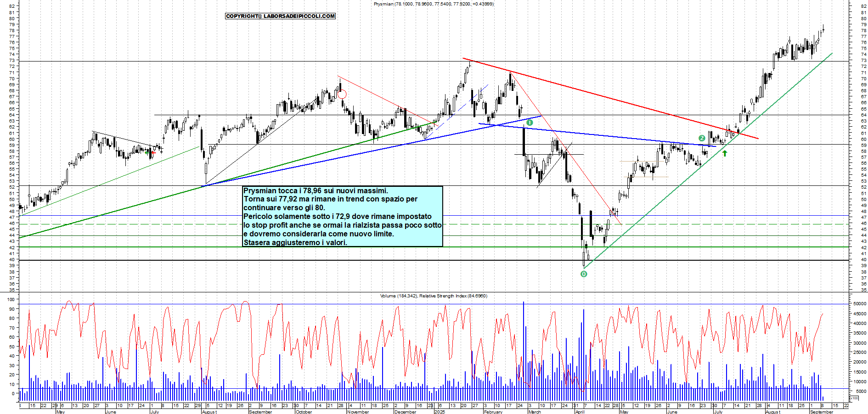Viewport: 868px width, 414px height.
Task: Click the COPYRIGHT@ LABORSADEIPICCOLI.COM label
Action: coord(280,16)
